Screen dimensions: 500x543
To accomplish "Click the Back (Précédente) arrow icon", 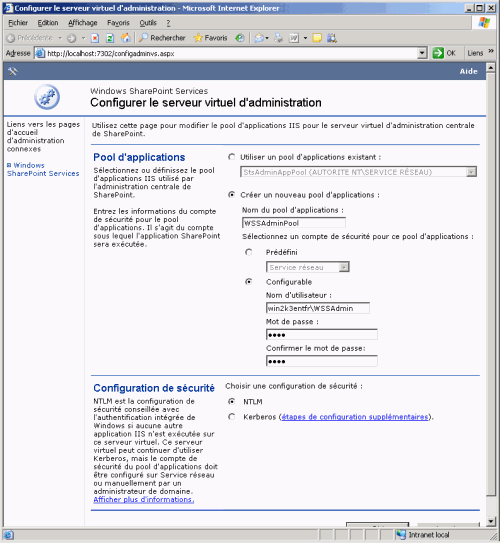I will [x=11, y=38].
